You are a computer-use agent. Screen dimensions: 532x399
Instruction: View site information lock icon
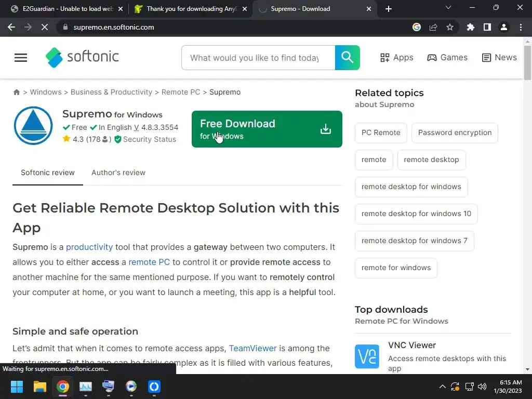click(x=65, y=27)
